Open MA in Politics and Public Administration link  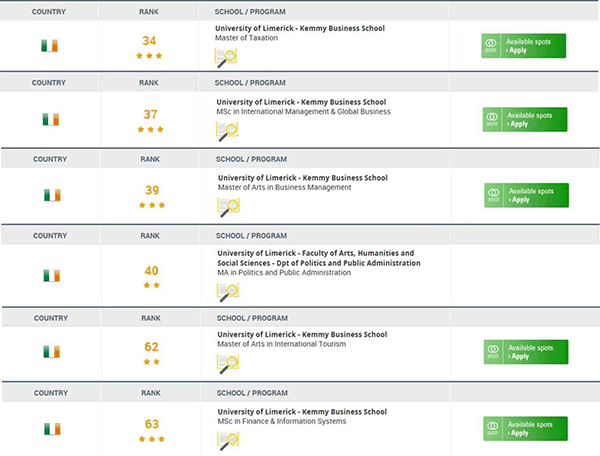tap(284, 273)
